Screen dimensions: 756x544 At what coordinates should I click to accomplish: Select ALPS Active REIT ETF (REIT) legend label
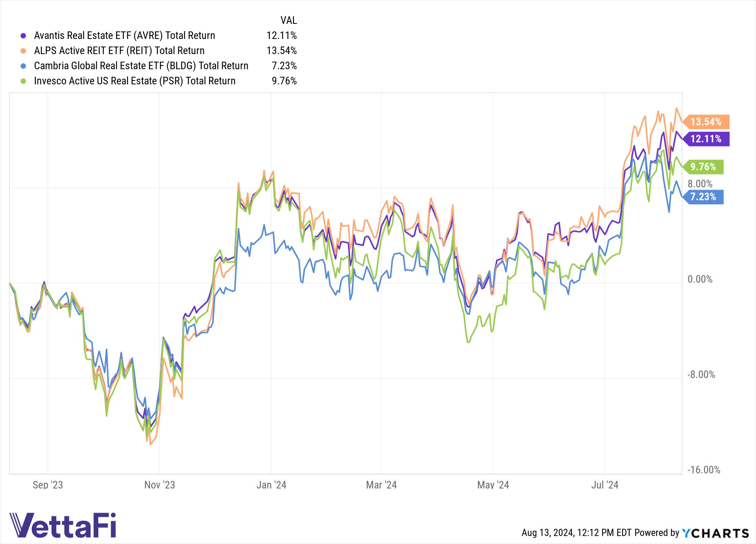119,51
